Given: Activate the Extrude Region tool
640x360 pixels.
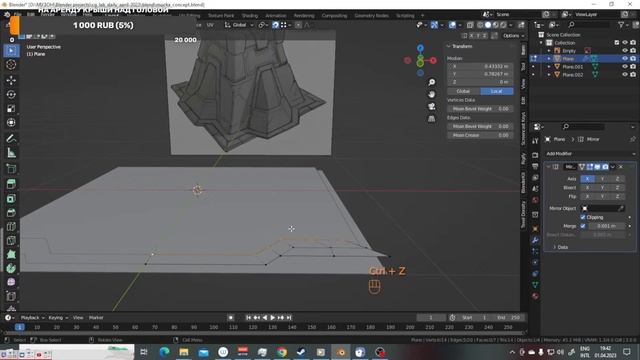Looking at the screenshot, I should click(11, 184).
